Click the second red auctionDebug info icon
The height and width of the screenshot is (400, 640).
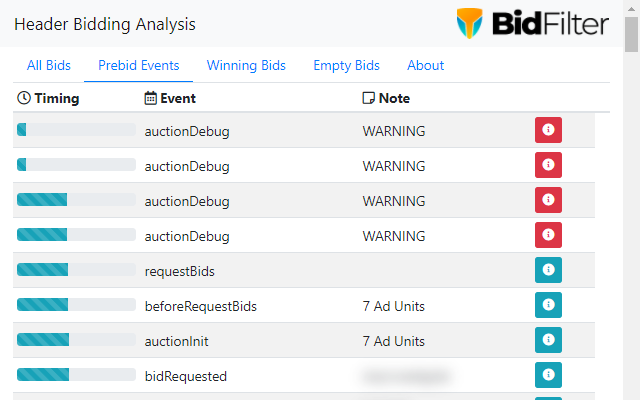point(548,165)
